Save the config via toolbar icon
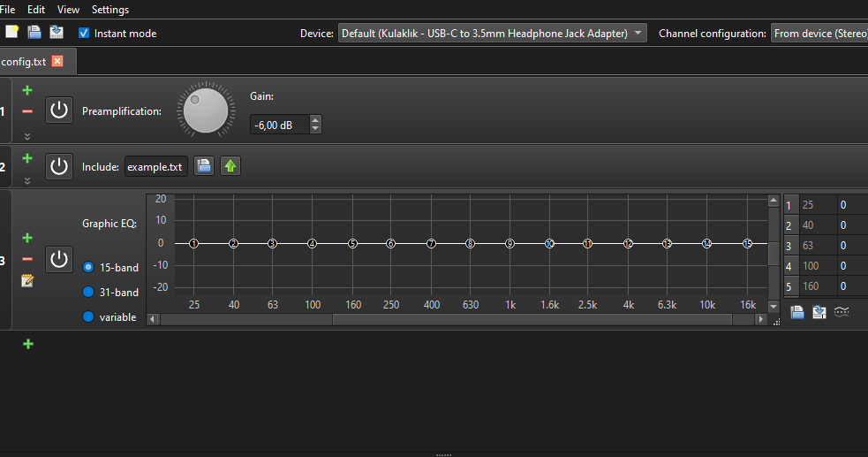The image size is (868, 457). [57, 32]
